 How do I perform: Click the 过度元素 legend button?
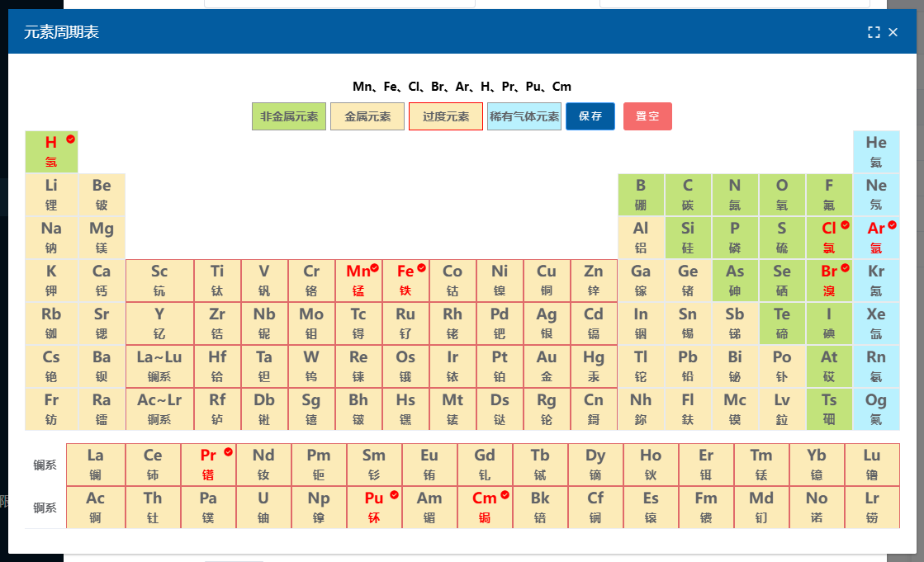point(446,116)
